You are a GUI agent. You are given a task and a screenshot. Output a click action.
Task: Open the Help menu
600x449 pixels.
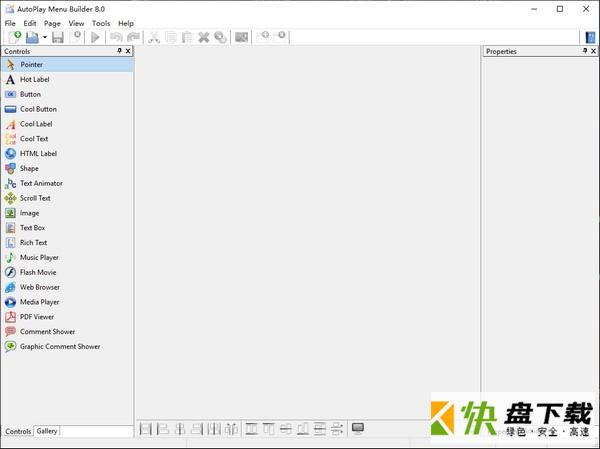pyautogui.click(x=126, y=23)
